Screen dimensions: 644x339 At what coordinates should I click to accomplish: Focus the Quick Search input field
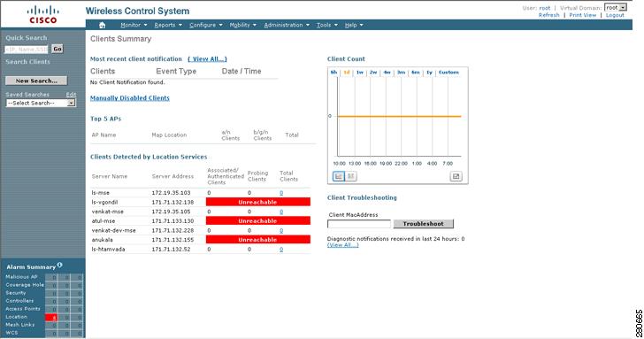(27, 50)
